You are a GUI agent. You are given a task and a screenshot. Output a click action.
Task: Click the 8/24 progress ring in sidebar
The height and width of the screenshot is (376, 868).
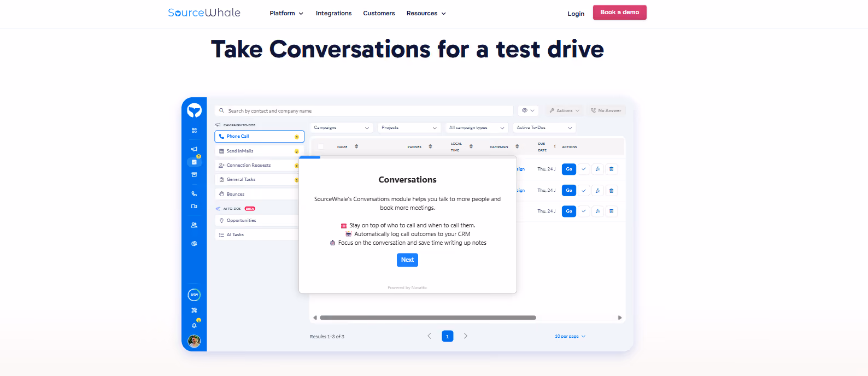(x=194, y=295)
